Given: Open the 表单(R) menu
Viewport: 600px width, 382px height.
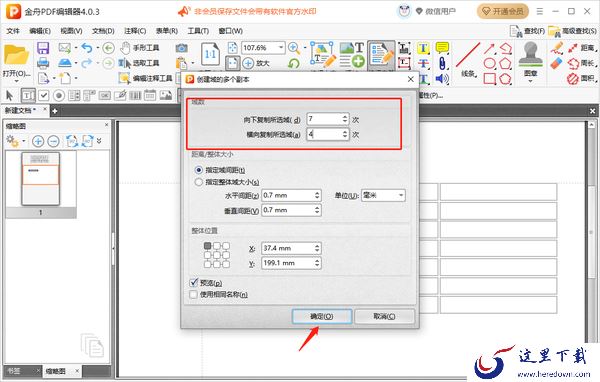Looking at the screenshot, I should click(x=167, y=31).
